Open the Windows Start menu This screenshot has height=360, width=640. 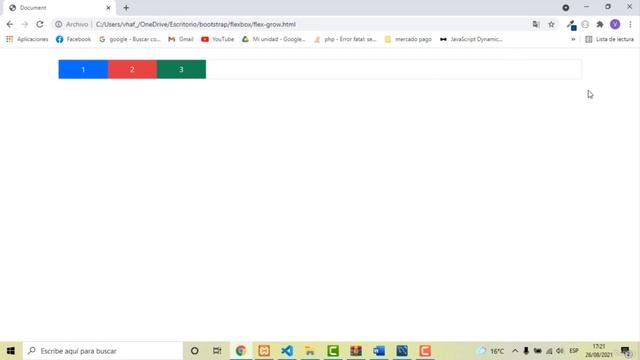[x=11, y=351]
